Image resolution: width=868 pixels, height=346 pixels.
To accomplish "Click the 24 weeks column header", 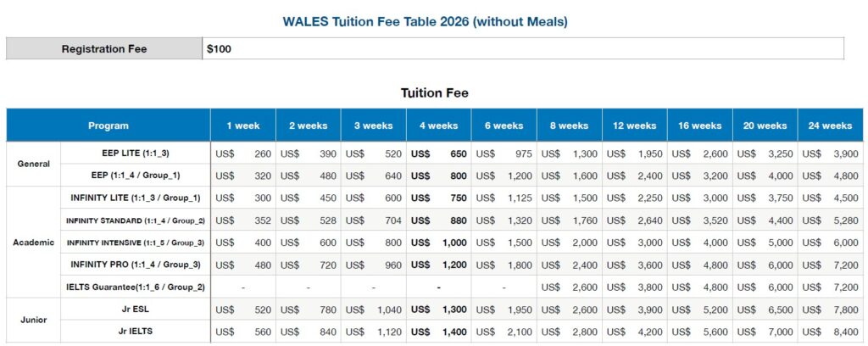I will 830,126.
